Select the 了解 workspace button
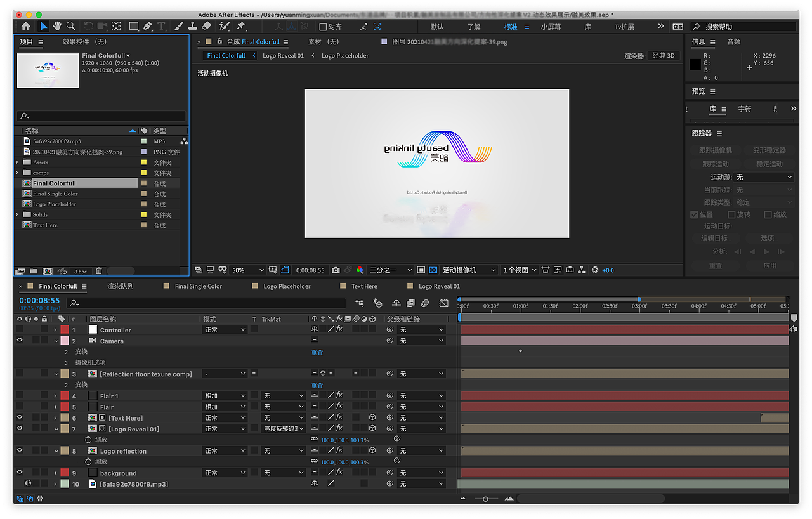 [474, 27]
